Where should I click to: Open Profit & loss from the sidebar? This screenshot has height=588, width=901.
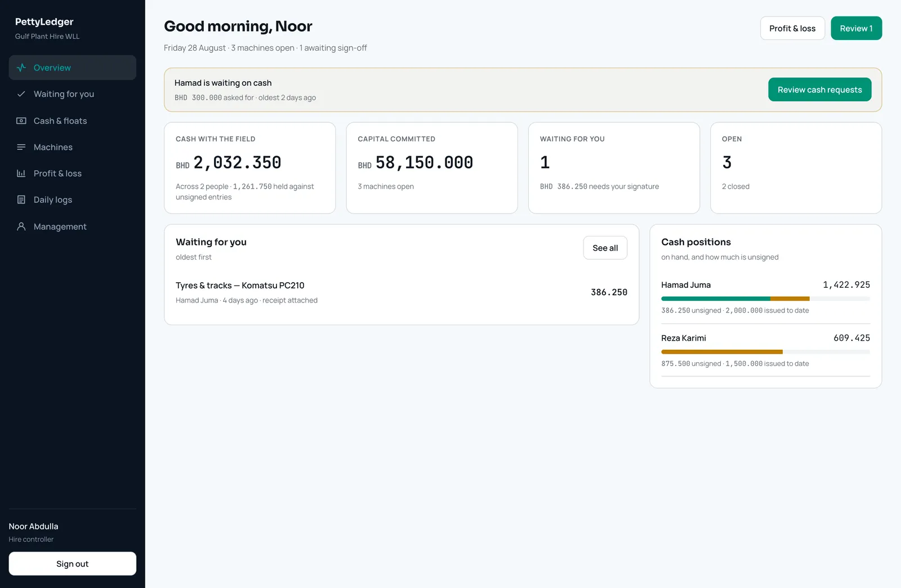click(x=73, y=173)
